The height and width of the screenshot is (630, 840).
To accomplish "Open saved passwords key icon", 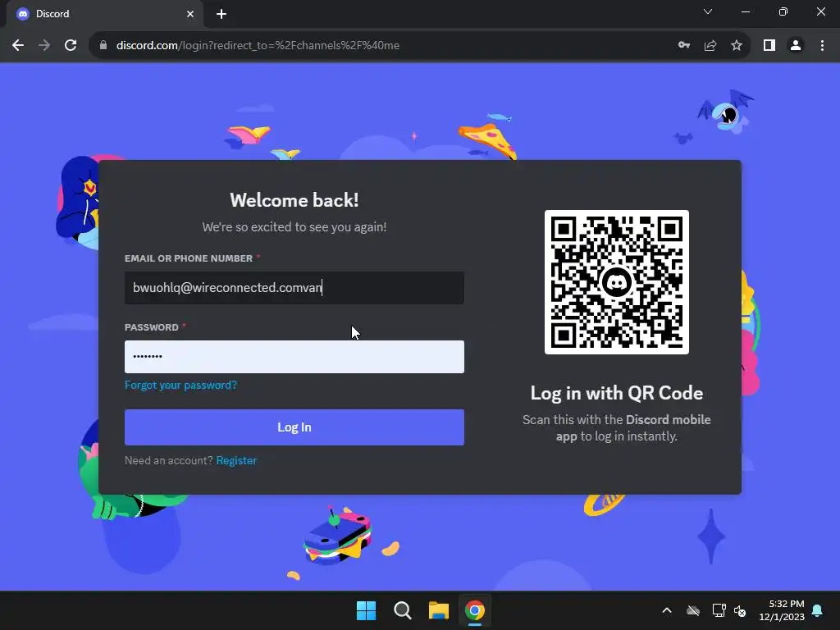I will [684, 46].
